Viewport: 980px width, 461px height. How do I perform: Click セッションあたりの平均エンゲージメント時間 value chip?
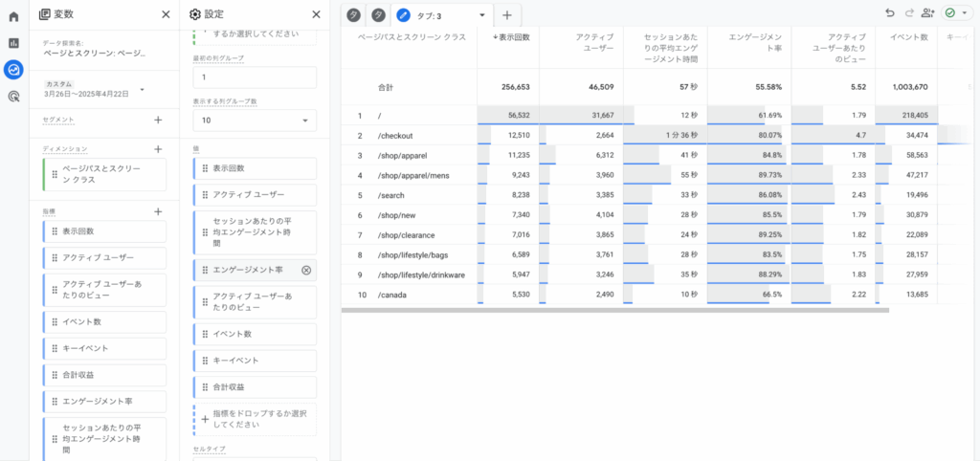point(255,232)
